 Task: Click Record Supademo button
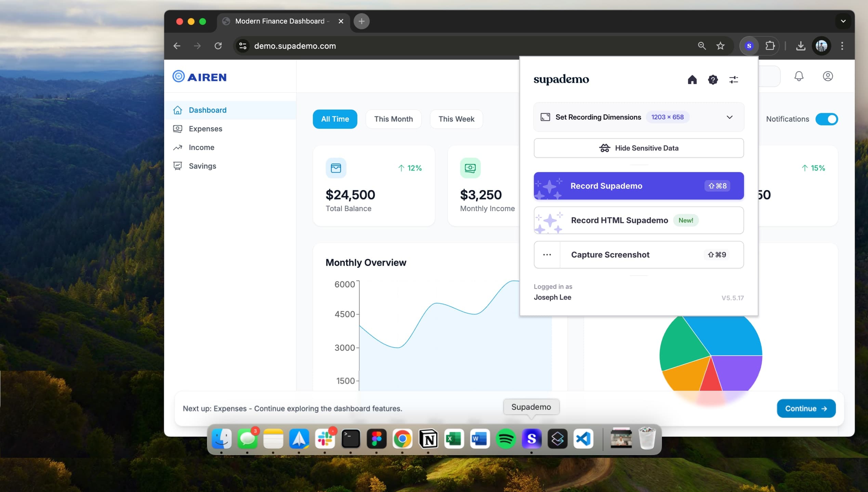click(639, 186)
